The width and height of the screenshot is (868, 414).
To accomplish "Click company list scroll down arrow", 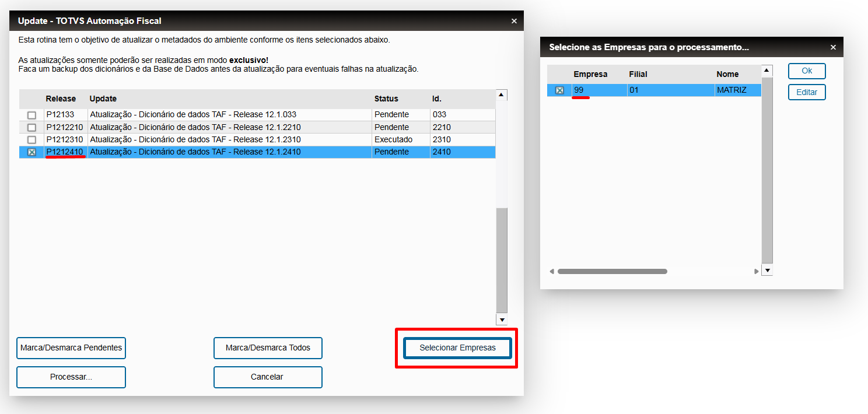I will click(x=767, y=271).
